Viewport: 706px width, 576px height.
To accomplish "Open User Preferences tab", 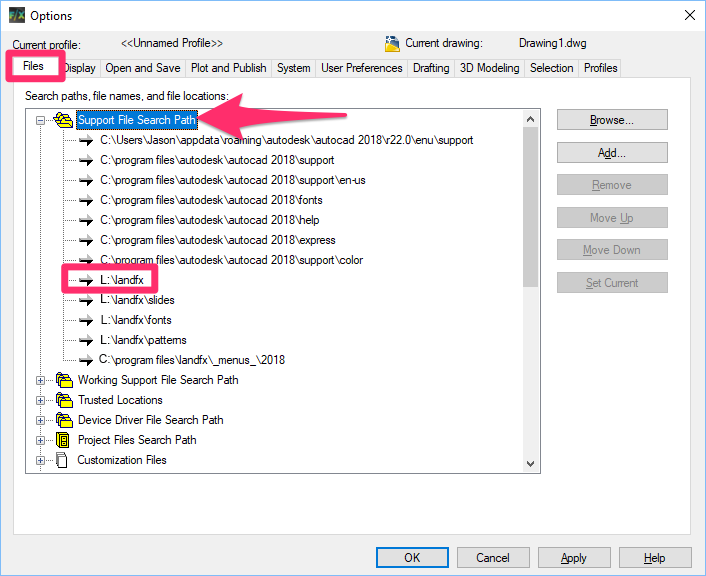I will click(x=362, y=68).
